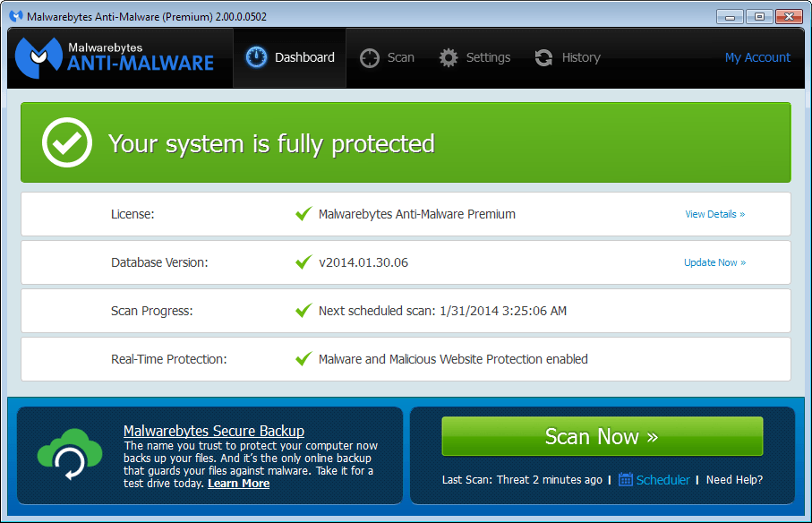
Task: Click the green checkmark beside License
Action: [303, 213]
